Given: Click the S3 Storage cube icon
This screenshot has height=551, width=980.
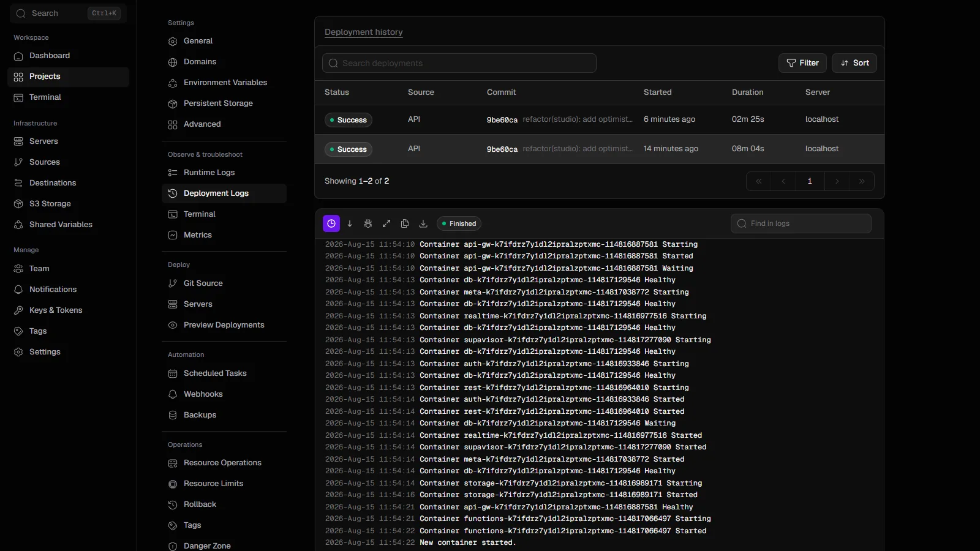Looking at the screenshot, I should tap(18, 204).
